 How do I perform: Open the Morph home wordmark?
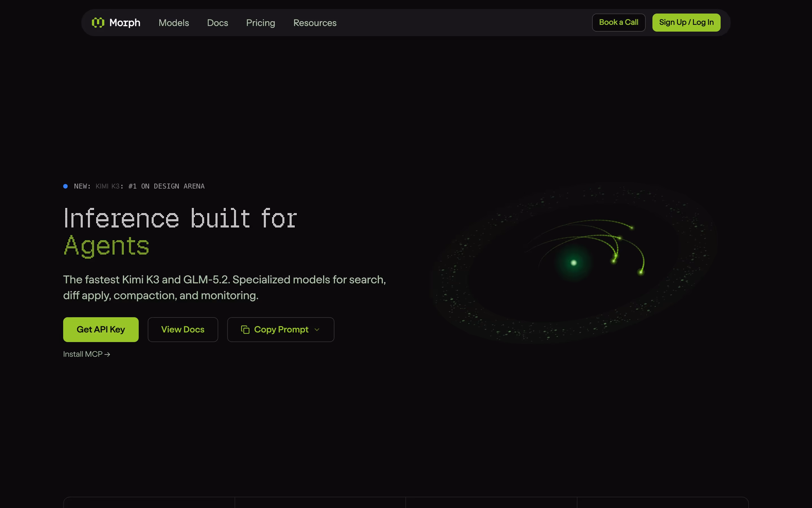click(125, 23)
